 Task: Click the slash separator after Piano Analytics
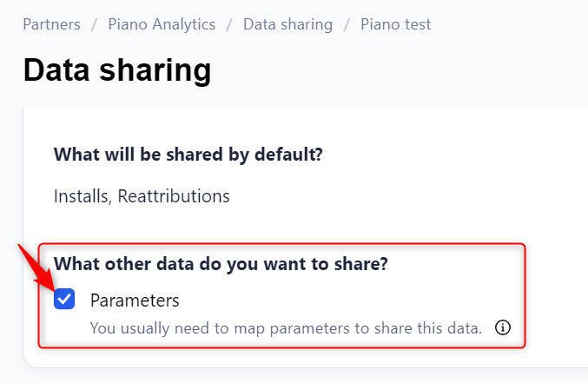point(229,24)
